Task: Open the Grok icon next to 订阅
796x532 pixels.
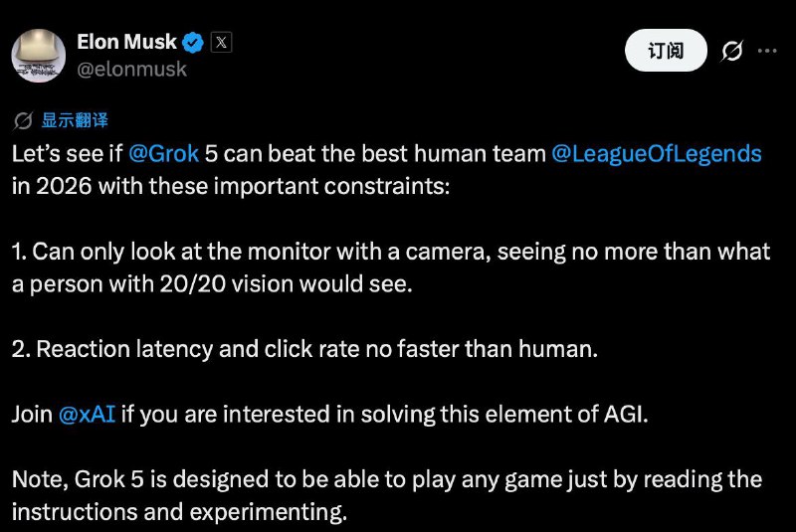Action: pos(732,51)
